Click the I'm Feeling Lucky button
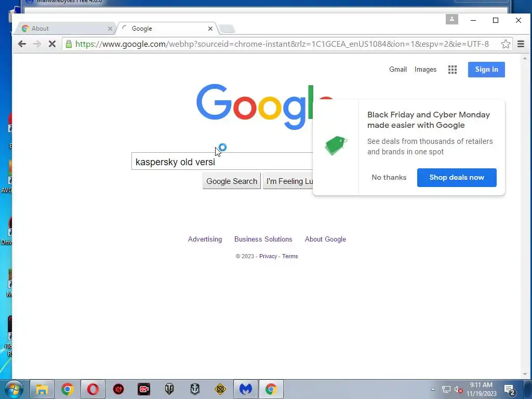The image size is (532, 399). tap(288, 181)
